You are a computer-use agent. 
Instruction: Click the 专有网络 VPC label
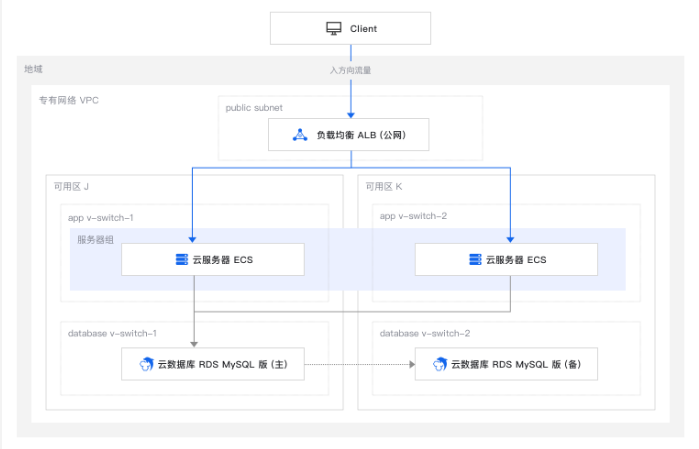(69, 100)
